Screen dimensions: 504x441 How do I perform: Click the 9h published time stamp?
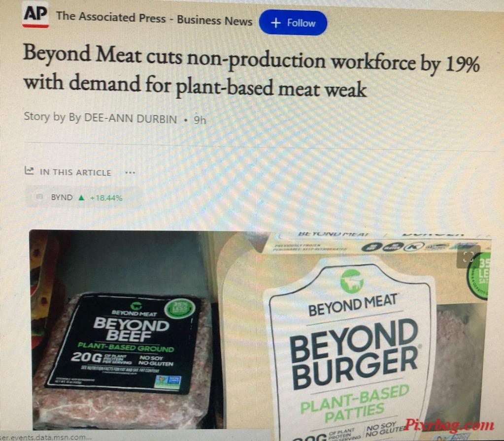point(200,120)
